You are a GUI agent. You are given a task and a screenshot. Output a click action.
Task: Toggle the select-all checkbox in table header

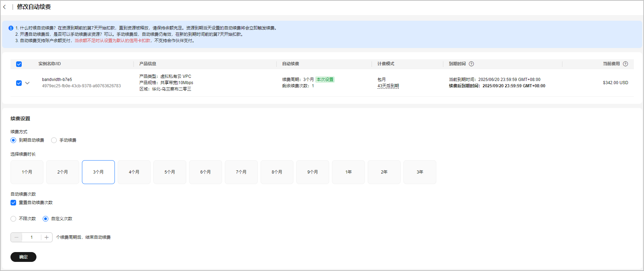(19, 64)
